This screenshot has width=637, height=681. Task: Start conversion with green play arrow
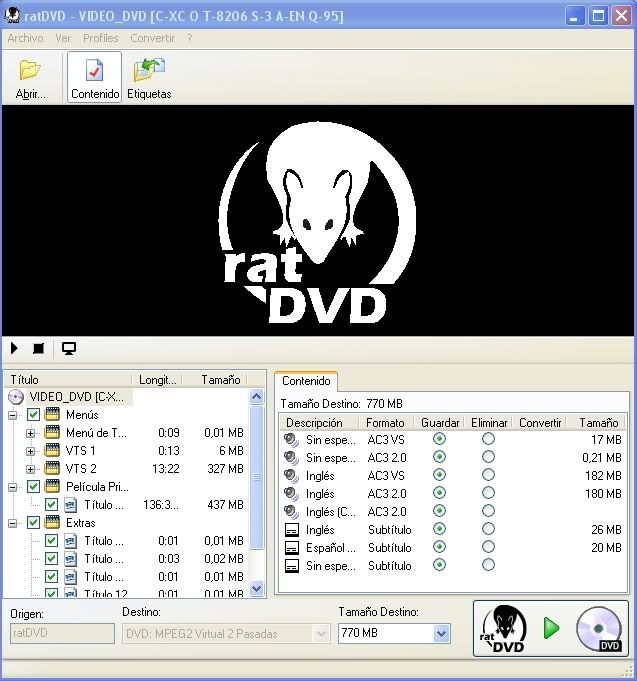pos(551,628)
